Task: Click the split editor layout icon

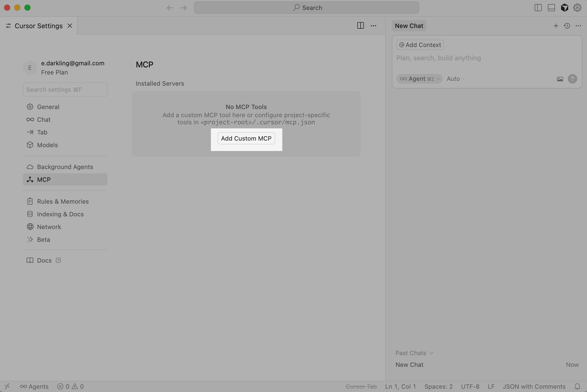Action: [x=360, y=26]
